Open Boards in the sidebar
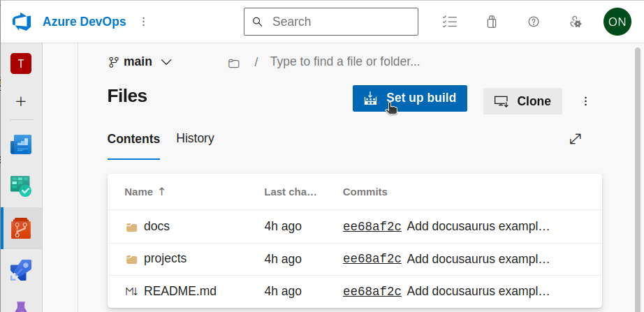The image size is (644, 312). [x=21, y=186]
